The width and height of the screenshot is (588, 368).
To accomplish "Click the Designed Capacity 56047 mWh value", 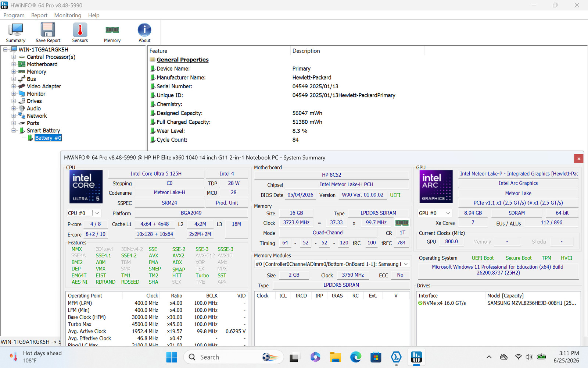I will (x=307, y=113).
